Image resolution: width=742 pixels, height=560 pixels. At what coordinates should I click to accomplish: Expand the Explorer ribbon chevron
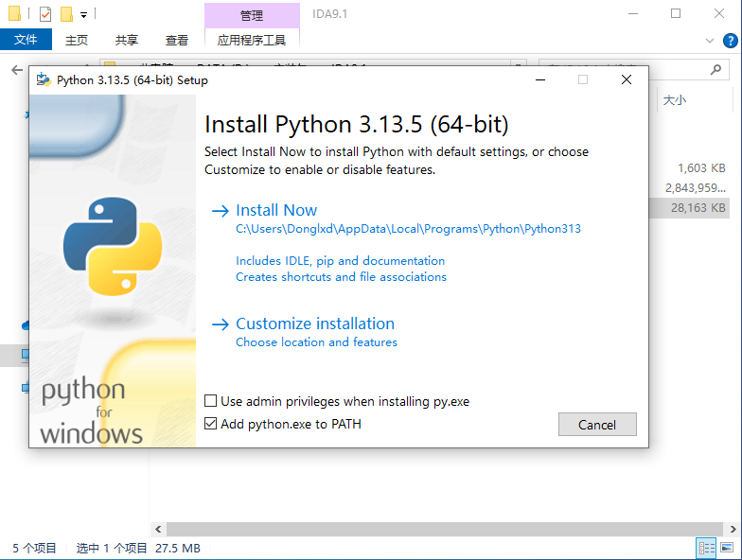pyautogui.click(x=711, y=41)
